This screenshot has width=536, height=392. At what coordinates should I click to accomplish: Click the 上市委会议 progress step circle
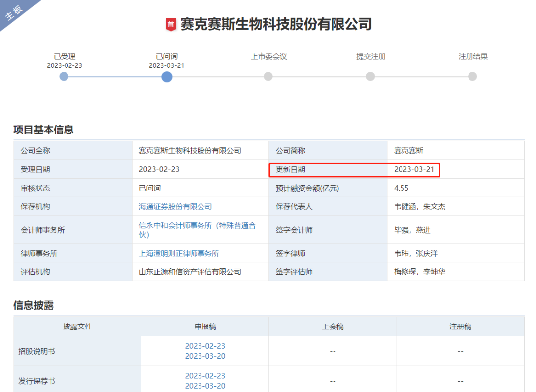(x=268, y=76)
